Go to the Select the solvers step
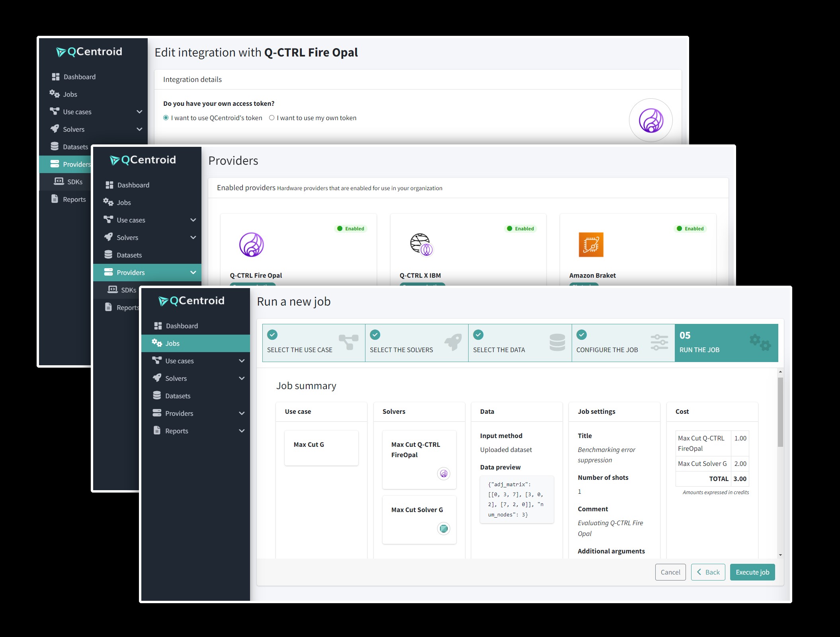Image resolution: width=840 pixels, height=637 pixels. coord(417,343)
